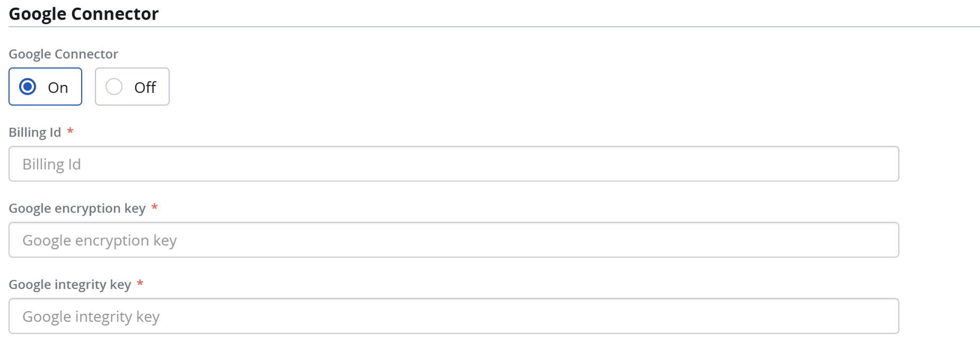Click the "On" text label

point(58,87)
